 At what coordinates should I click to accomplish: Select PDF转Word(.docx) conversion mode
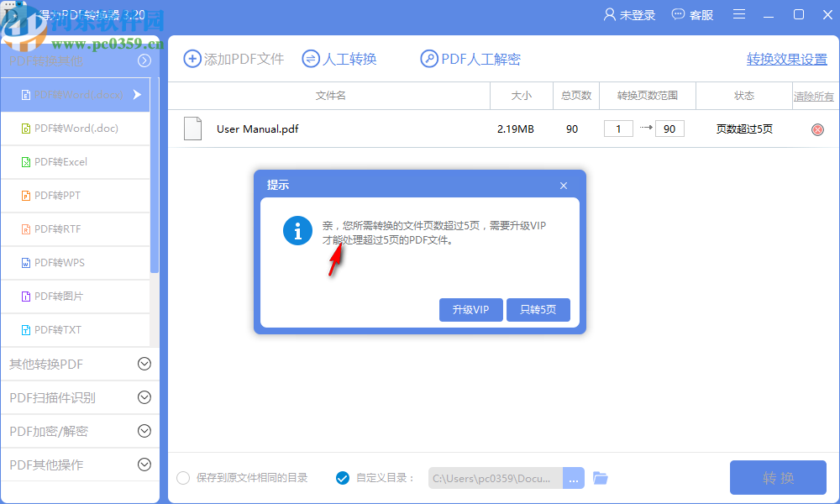tap(76, 95)
